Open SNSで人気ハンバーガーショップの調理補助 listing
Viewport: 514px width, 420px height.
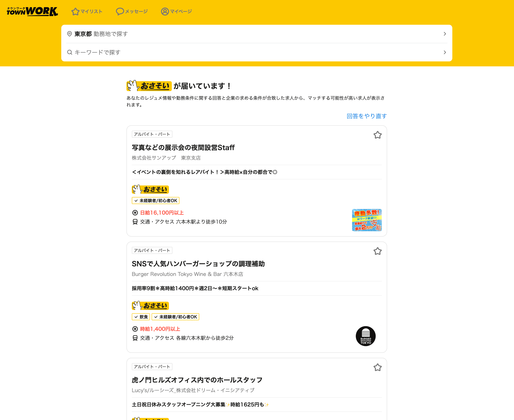tap(198, 264)
